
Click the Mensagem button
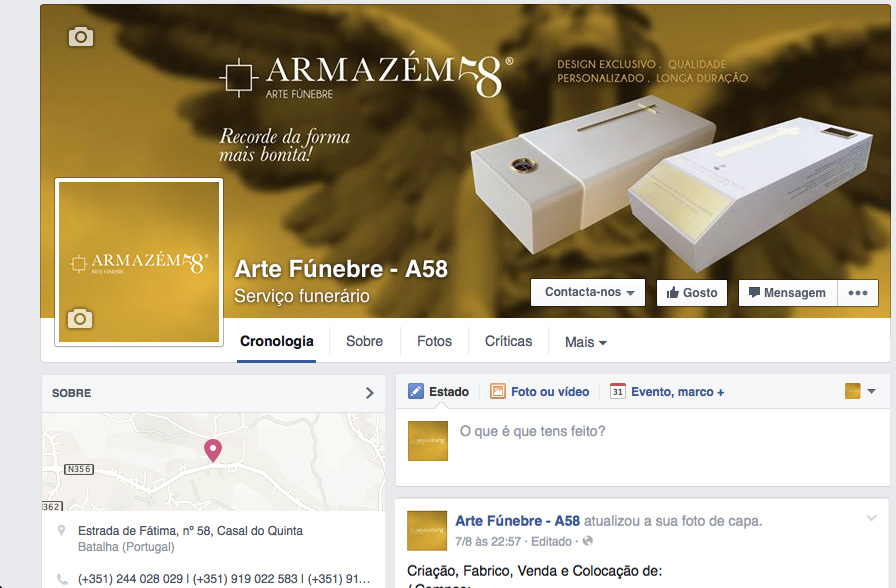[x=787, y=293]
